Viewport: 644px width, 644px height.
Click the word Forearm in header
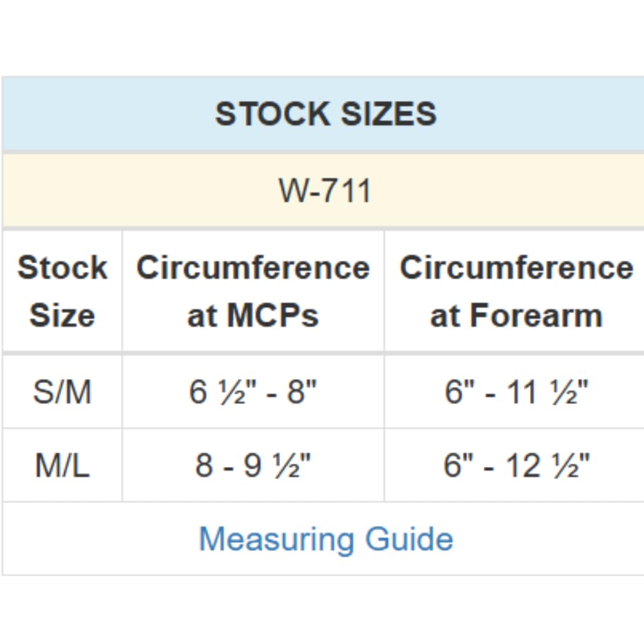(535, 316)
